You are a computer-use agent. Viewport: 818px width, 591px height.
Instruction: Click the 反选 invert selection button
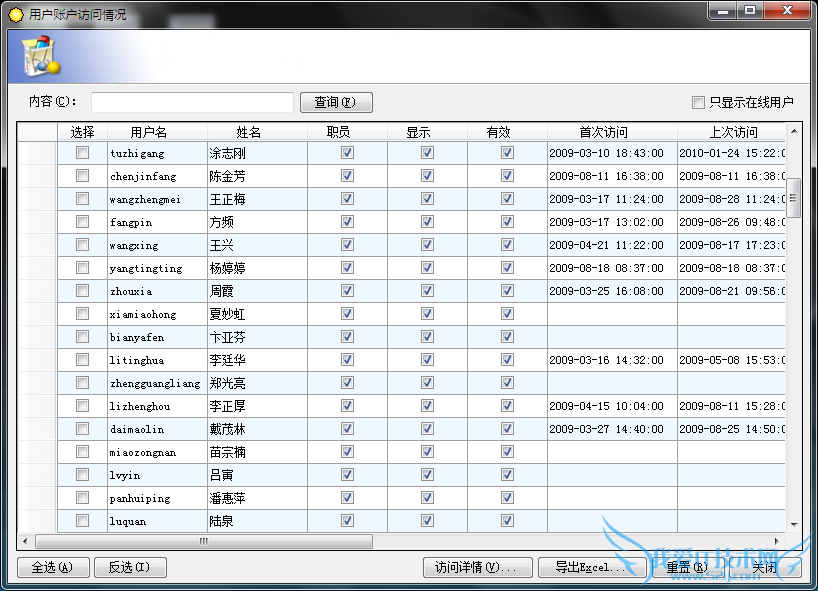pos(130,567)
